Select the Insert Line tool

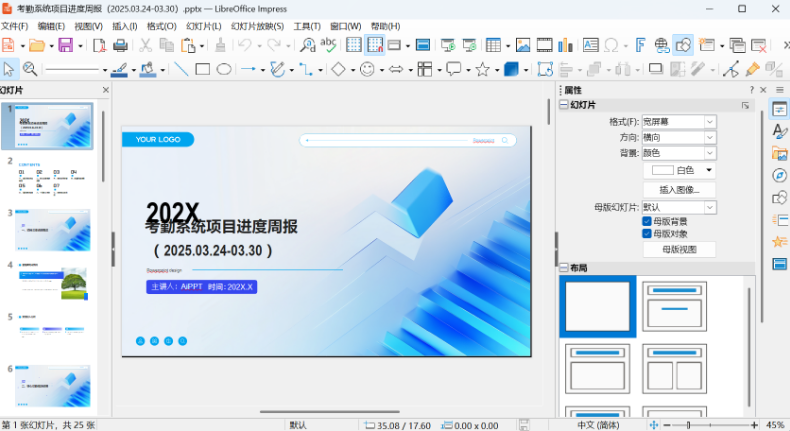point(181,69)
